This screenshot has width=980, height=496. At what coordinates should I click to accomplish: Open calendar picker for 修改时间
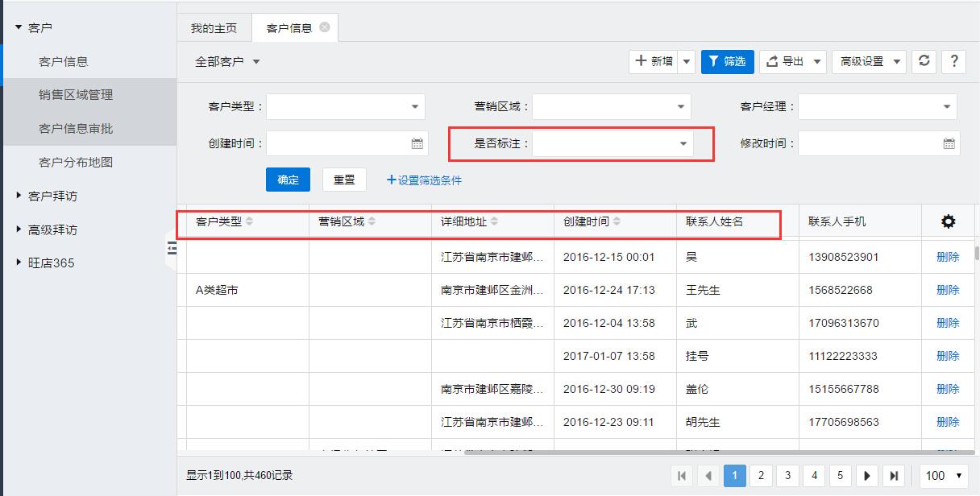click(949, 143)
